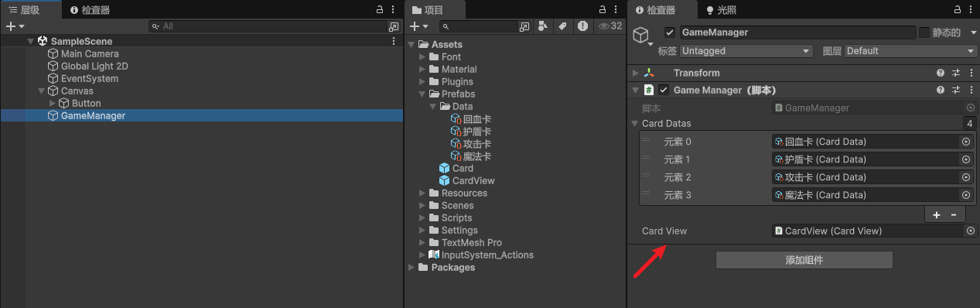
Task: Collapse the Card Datas list foldout
Action: coord(635,124)
